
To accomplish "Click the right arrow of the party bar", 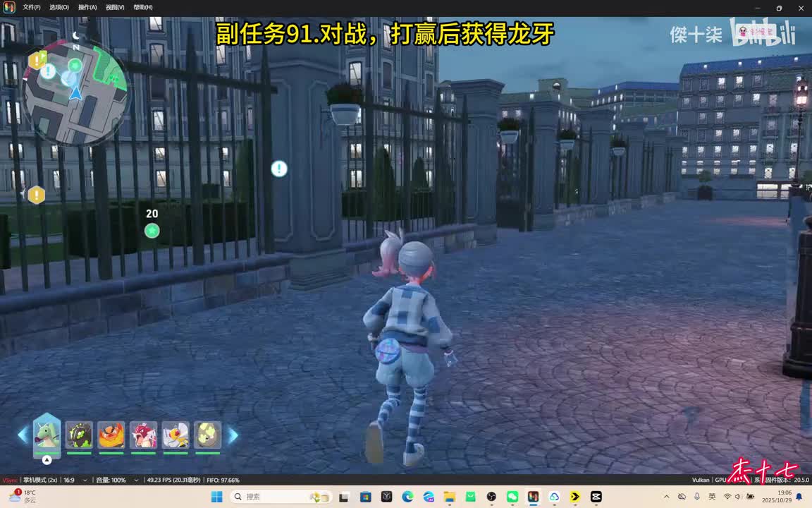I will click(233, 435).
